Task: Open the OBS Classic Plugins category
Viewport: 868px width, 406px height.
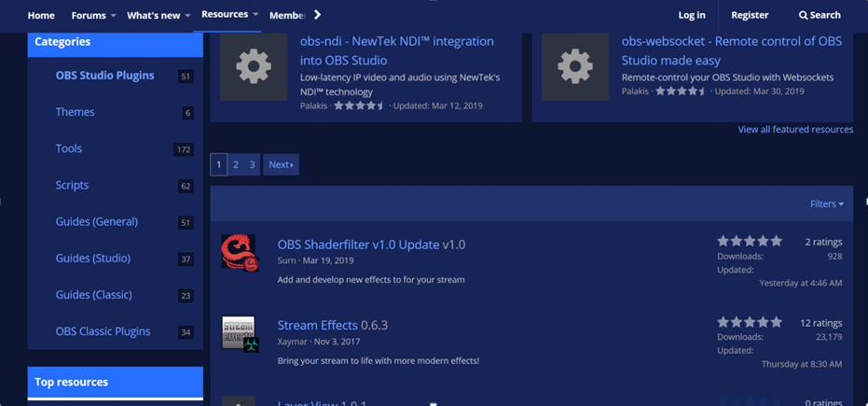Action: pos(103,331)
